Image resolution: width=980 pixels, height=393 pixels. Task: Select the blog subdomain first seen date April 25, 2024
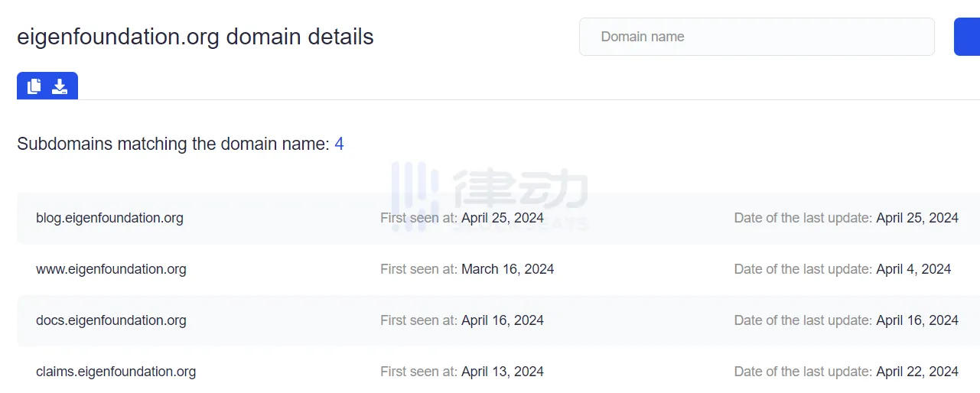point(503,218)
